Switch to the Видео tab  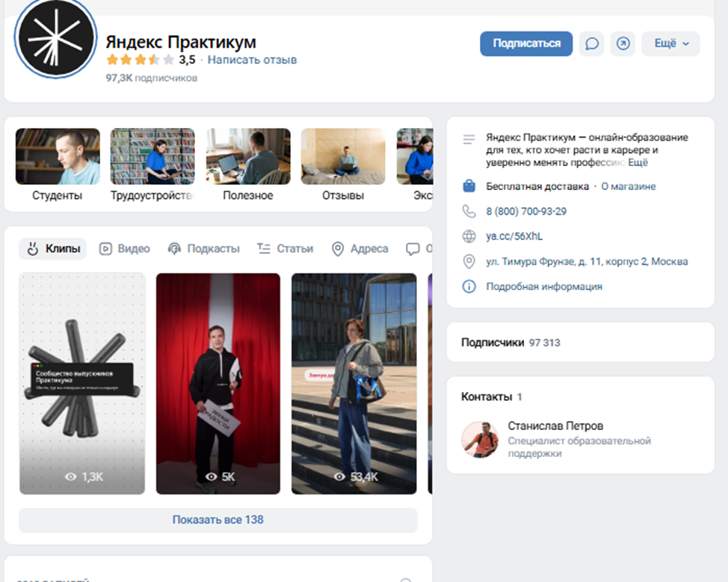[124, 248]
